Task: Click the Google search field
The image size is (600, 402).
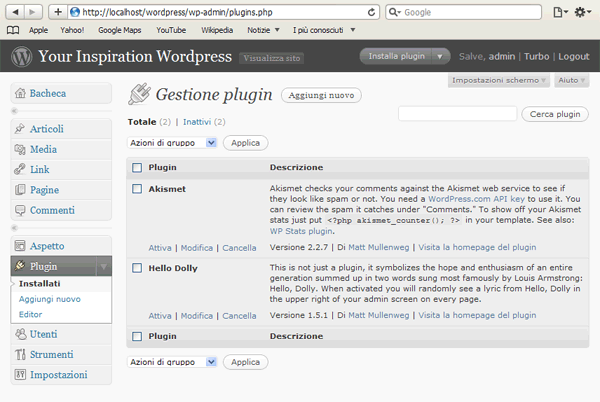Action: pyautogui.click(x=464, y=12)
